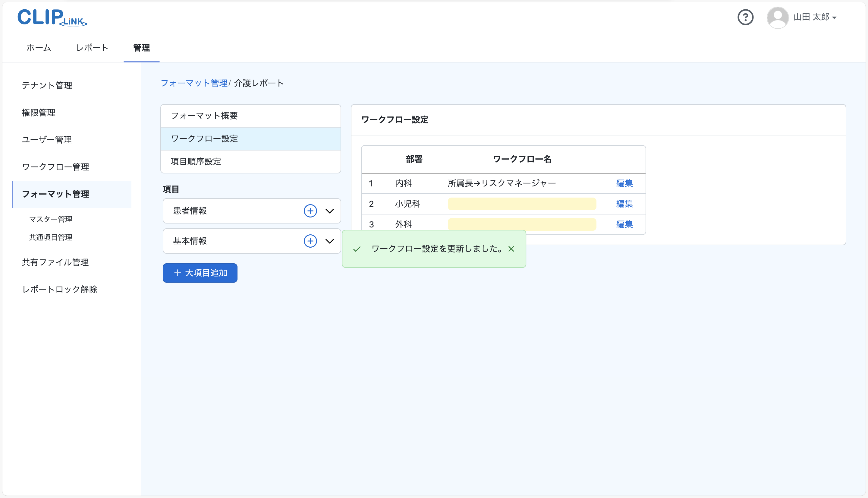Open the 山田 太郎 user dropdown
Screen dimensions: 868x498
click(815, 17)
